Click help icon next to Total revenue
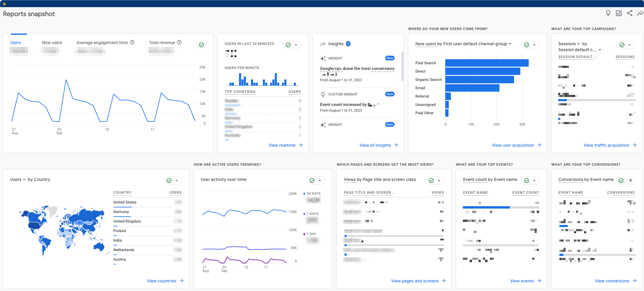The image size is (644, 291). (x=179, y=43)
